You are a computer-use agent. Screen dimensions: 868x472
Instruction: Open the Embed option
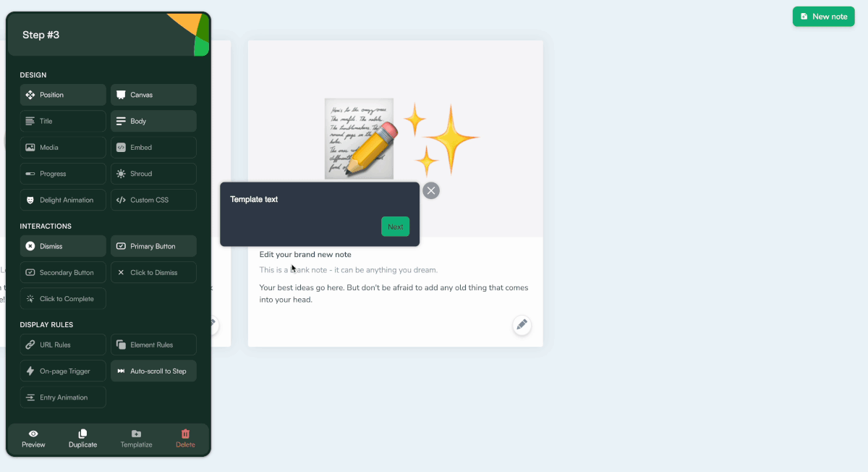click(x=153, y=148)
